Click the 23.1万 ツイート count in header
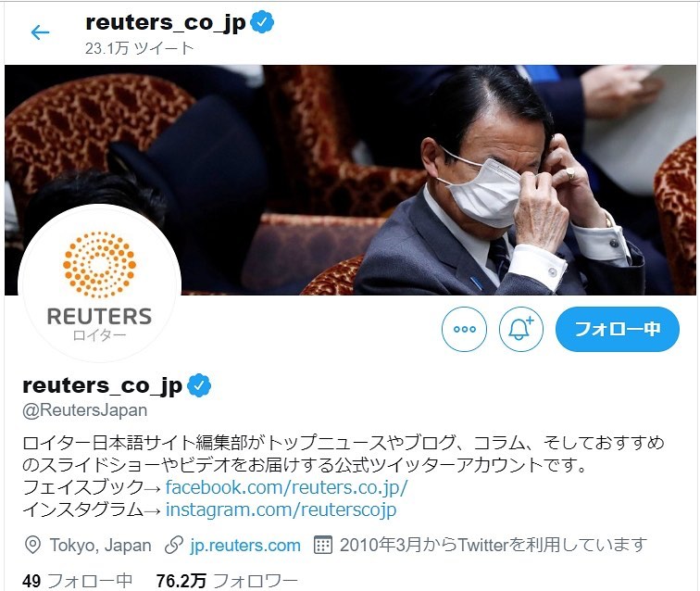Image resolution: width=700 pixels, height=591 pixels. click(139, 48)
